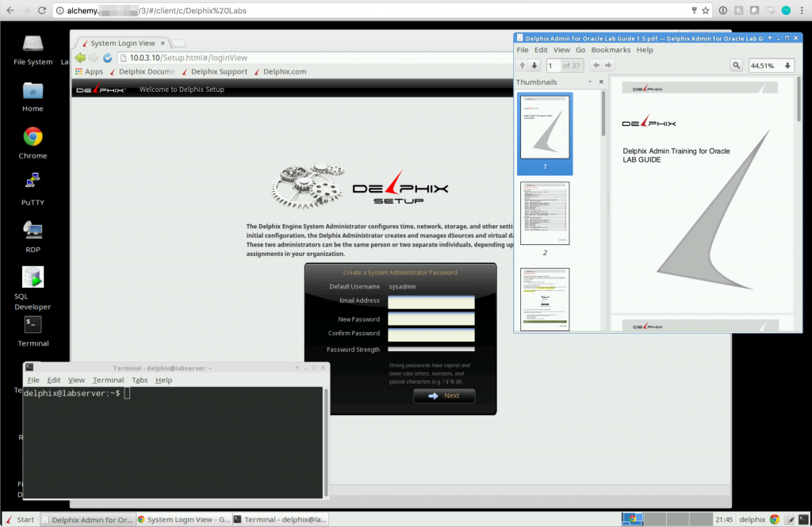Click the green back arrow in Setup browser
Image resolution: width=812 pixels, height=527 pixels.
[x=80, y=58]
